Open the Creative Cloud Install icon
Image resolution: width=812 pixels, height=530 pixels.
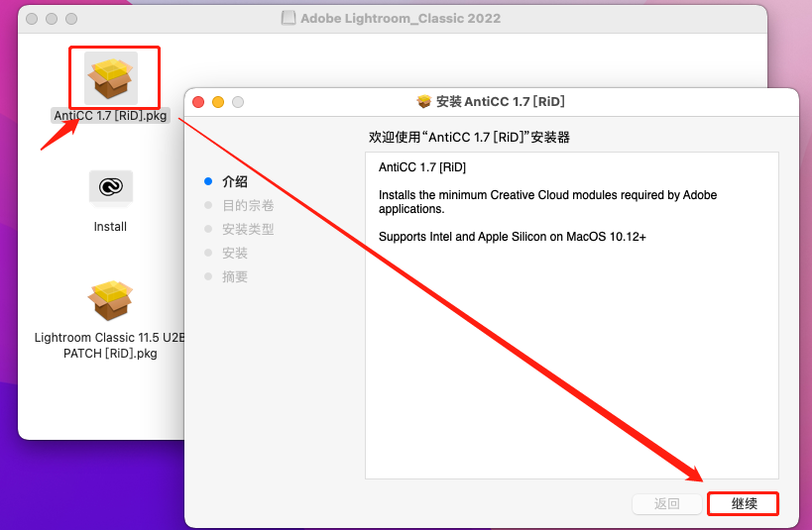click(x=111, y=187)
